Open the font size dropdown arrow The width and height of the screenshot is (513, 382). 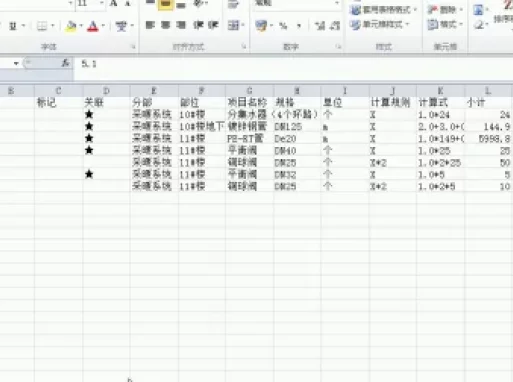click(102, 3)
